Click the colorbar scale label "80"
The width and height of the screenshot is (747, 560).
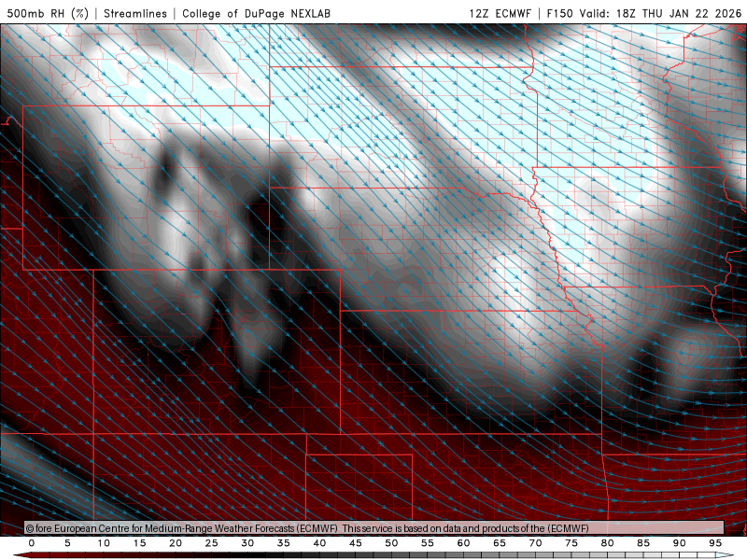(x=608, y=543)
